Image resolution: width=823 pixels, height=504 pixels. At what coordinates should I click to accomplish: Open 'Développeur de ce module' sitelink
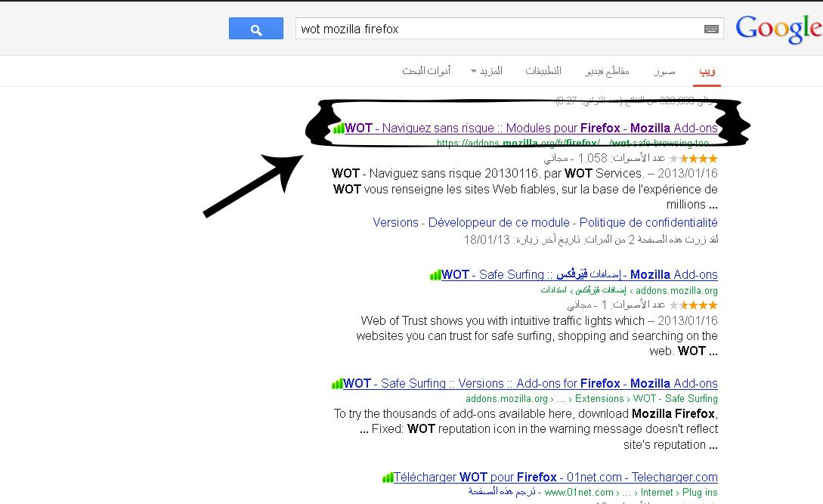click(x=499, y=223)
